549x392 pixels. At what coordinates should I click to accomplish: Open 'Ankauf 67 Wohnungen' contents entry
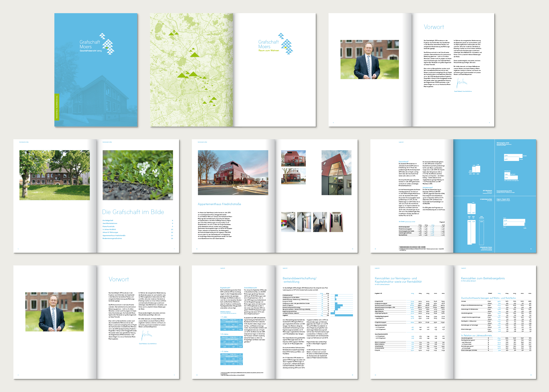[110, 232]
